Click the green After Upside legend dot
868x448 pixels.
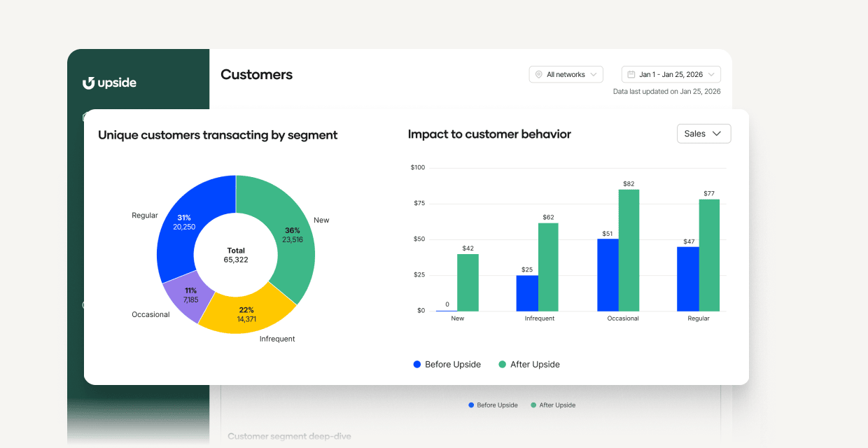[x=504, y=364]
